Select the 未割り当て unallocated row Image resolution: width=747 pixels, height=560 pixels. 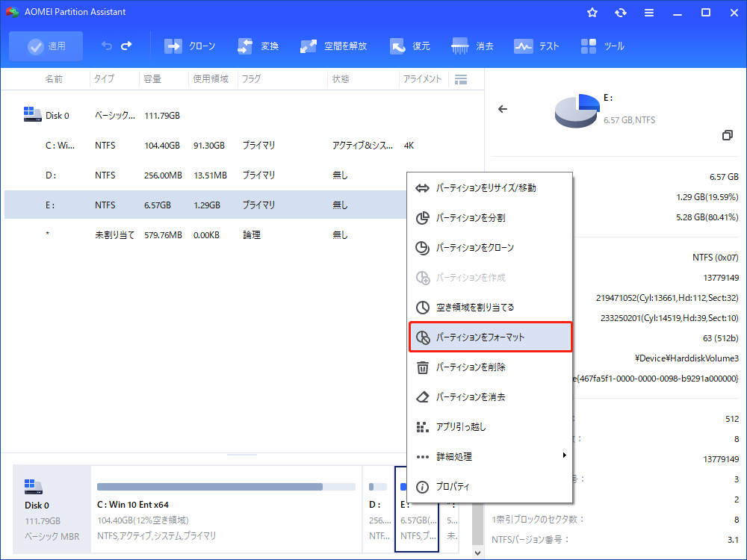[x=205, y=234]
